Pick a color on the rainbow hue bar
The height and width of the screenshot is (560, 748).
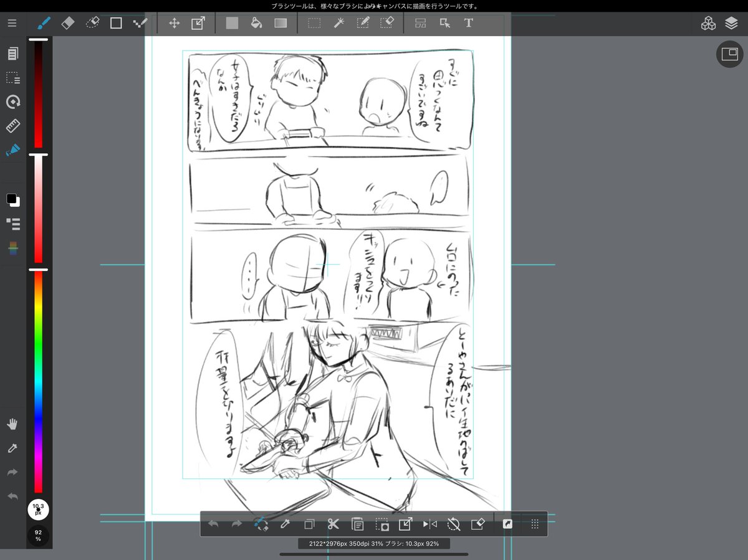(x=38, y=381)
